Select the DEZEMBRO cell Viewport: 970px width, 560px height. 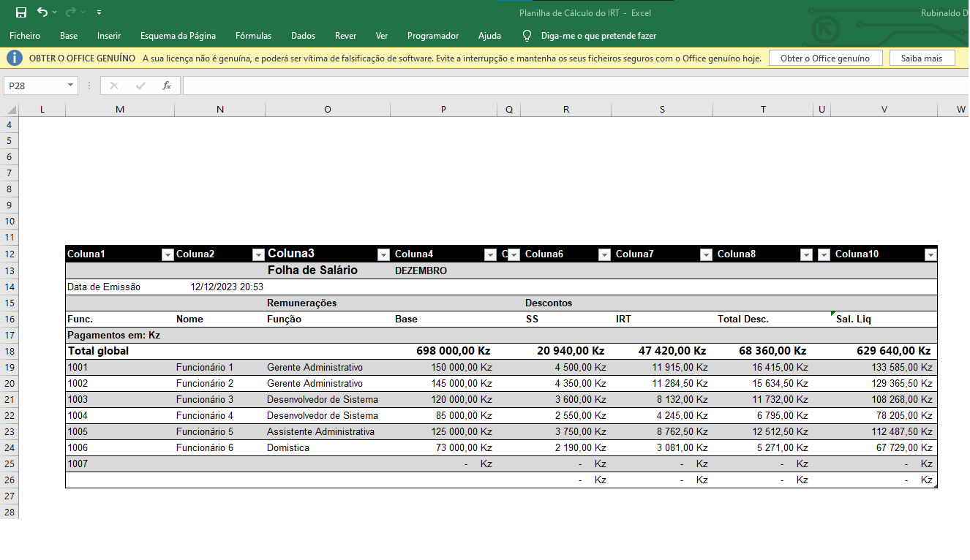click(x=443, y=270)
